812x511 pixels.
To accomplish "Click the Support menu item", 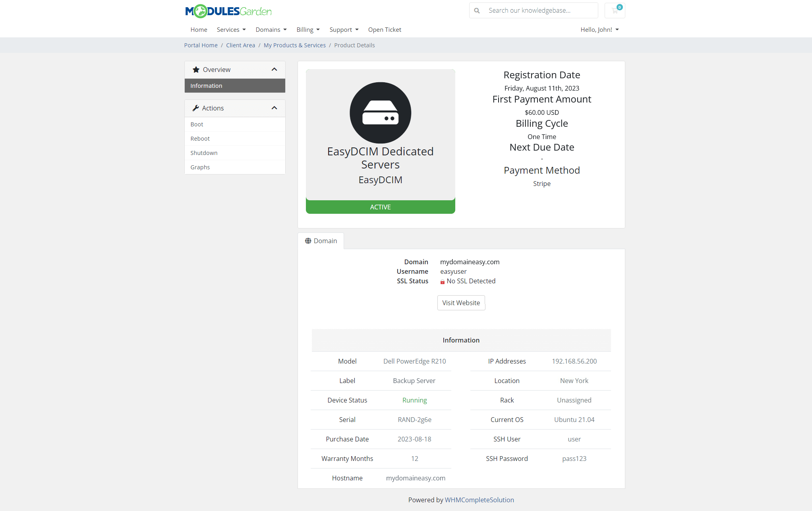I will click(342, 29).
